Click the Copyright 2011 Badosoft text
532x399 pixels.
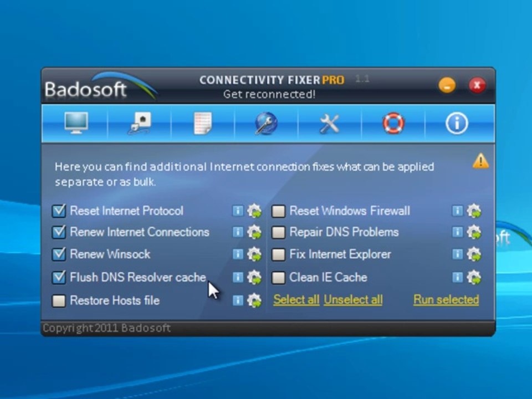tap(106, 328)
